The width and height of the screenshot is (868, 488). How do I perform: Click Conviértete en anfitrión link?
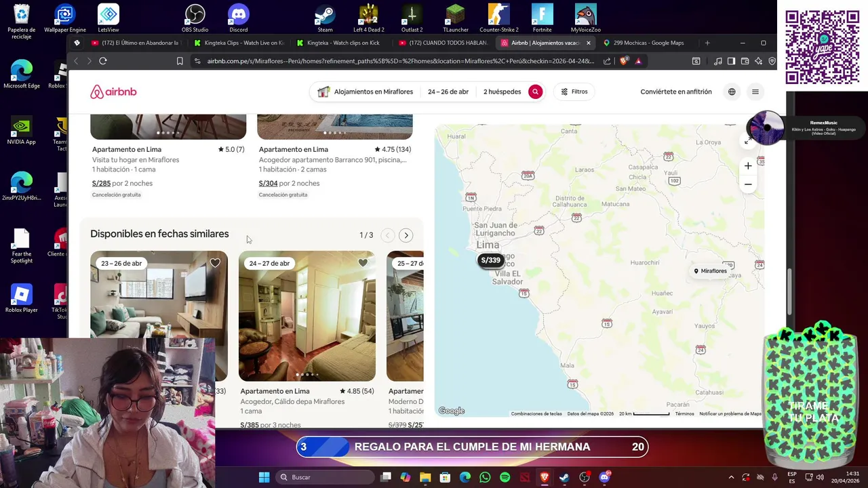click(676, 91)
